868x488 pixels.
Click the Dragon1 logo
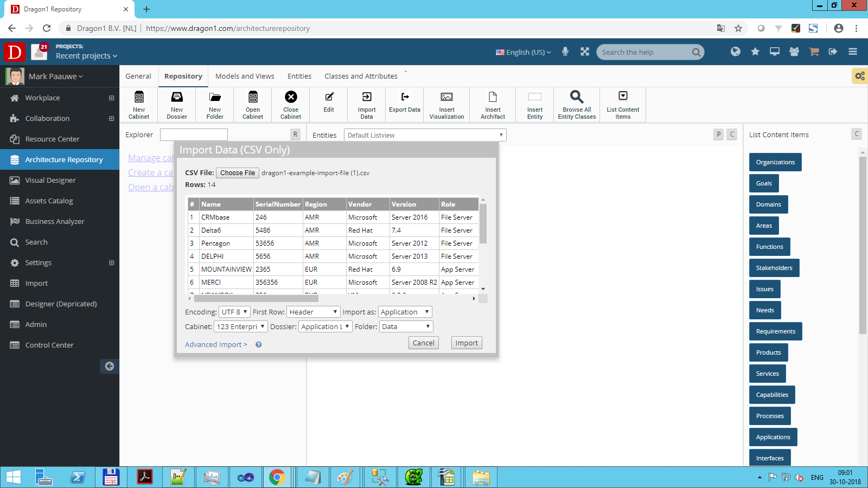(x=14, y=52)
